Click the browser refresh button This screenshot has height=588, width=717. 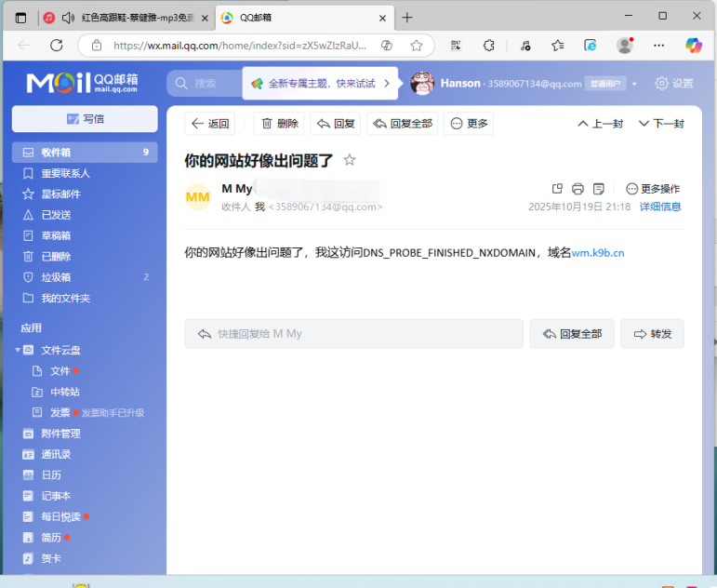tap(56, 46)
